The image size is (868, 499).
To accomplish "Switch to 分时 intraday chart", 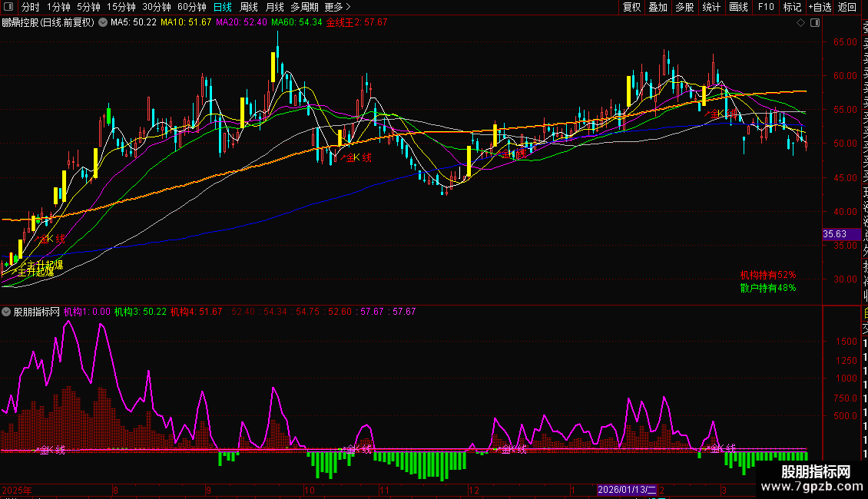I will click(30, 7).
